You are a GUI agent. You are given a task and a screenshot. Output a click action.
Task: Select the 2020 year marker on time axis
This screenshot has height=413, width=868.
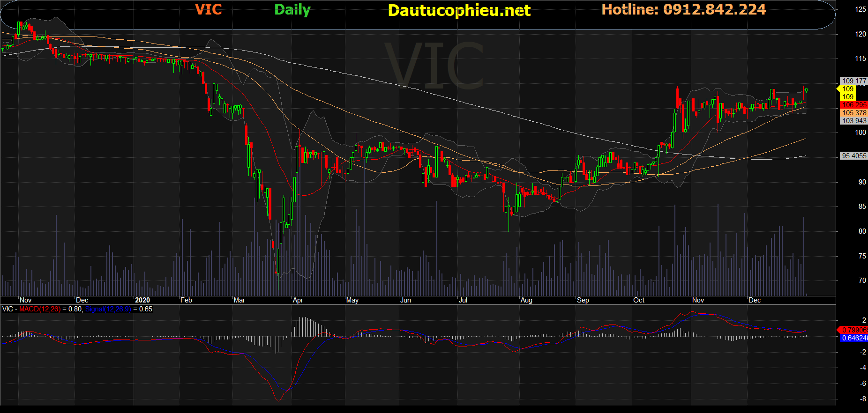click(x=142, y=300)
